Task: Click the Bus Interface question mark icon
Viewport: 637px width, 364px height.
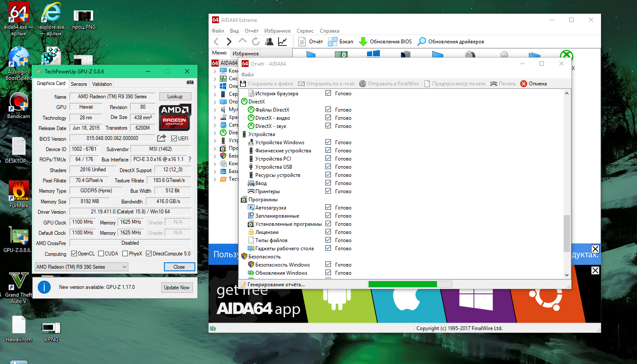Action: [x=190, y=159]
